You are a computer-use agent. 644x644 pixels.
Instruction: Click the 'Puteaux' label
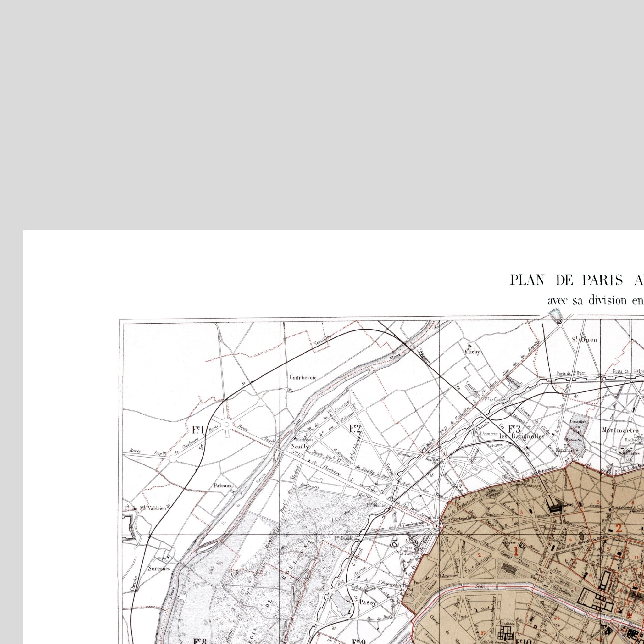[x=223, y=486]
